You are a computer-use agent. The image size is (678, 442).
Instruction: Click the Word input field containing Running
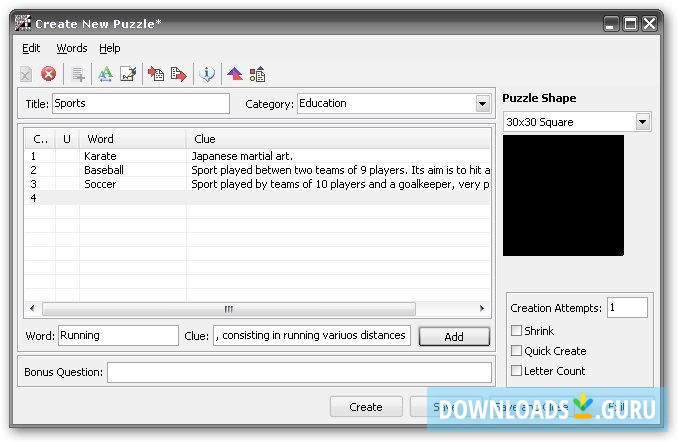tap(118, 336)
